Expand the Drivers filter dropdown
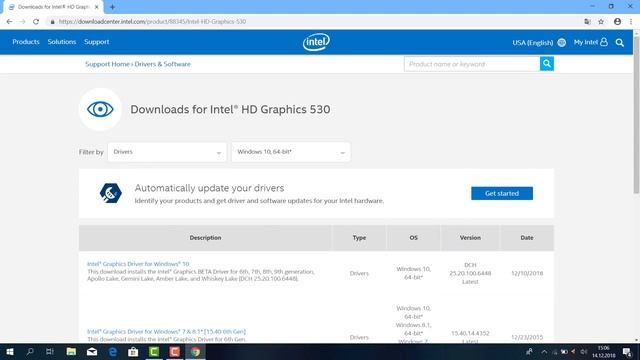Screen dimensions: 640x360 [x=167, y=152]
